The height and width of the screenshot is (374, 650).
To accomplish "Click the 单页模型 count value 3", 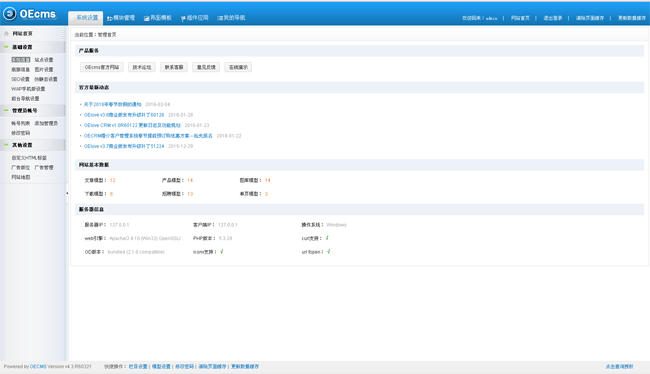I will tap(267, 194).
